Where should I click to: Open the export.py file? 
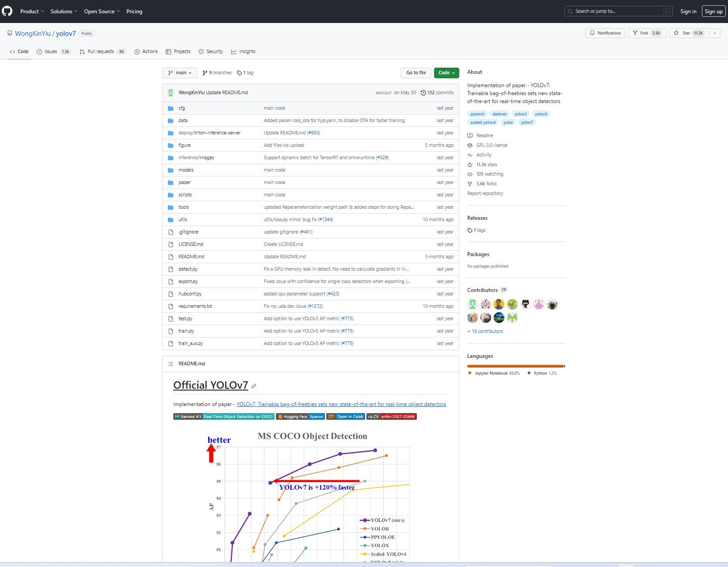point(188,282)
